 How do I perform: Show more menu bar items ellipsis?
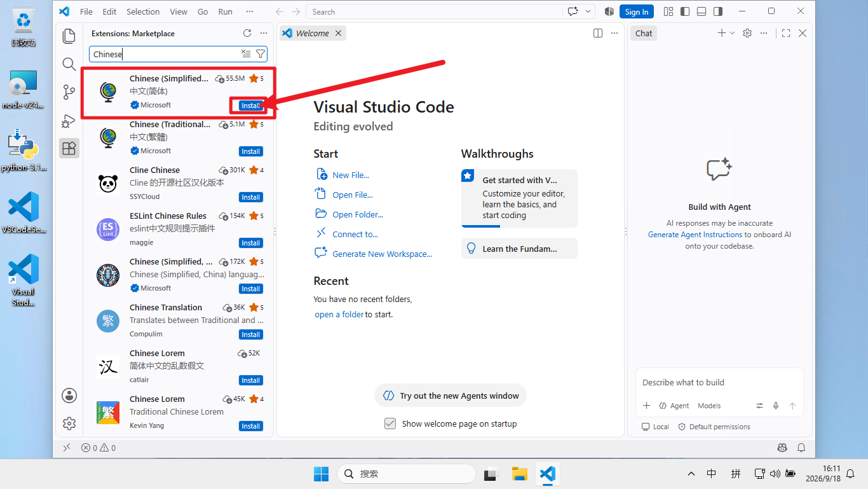(249, 11)
